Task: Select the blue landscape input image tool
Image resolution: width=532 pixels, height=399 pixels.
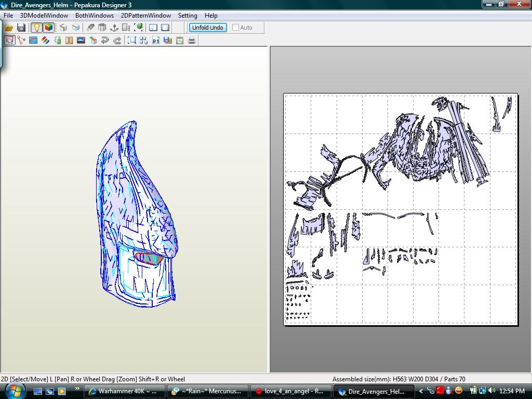Action: (81, 41)
